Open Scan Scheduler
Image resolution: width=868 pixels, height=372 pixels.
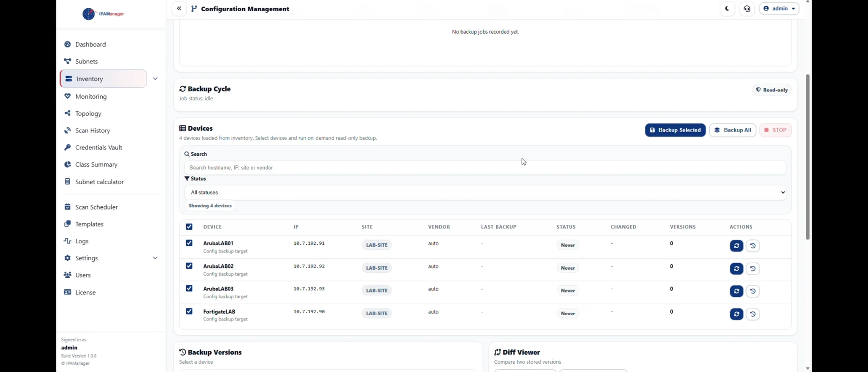coord(96,207)
